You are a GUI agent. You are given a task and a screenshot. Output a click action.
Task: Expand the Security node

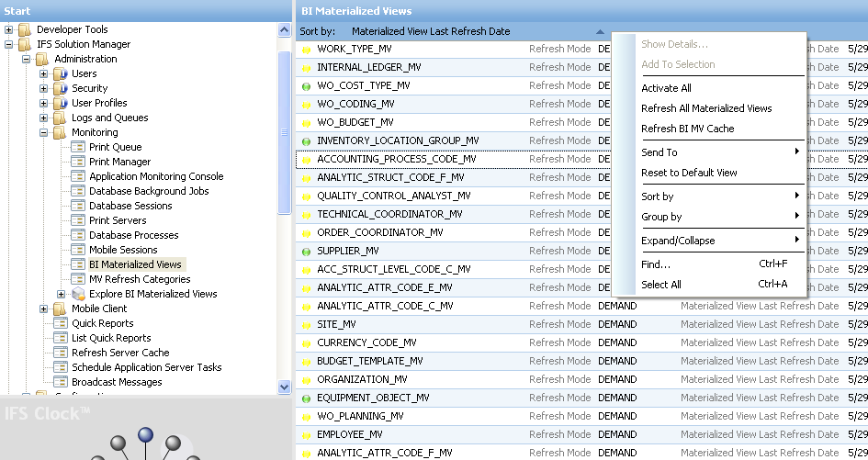[44, 88]
